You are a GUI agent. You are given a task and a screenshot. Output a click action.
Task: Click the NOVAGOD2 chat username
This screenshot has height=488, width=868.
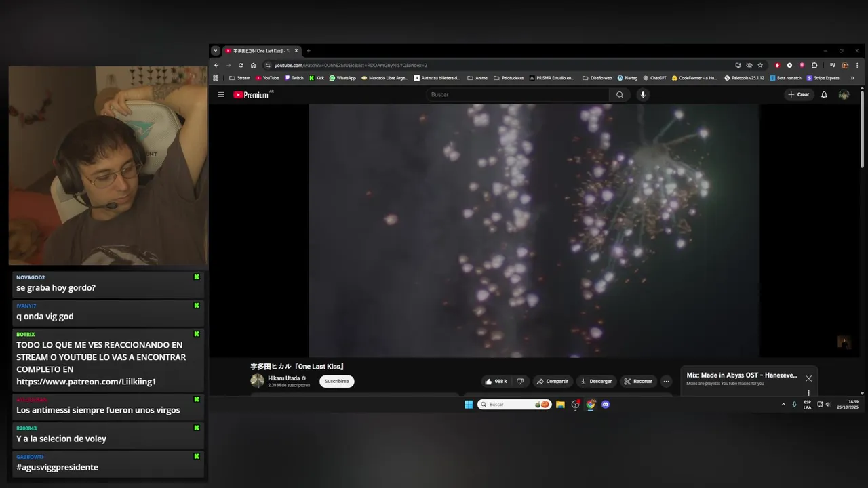[x=31, y=277]
